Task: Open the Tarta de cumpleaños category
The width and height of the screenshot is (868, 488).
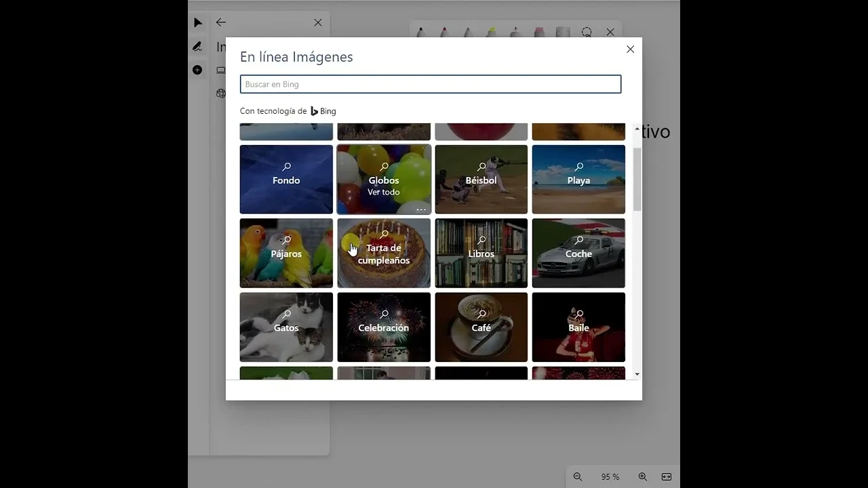Action: click(384, 253)
